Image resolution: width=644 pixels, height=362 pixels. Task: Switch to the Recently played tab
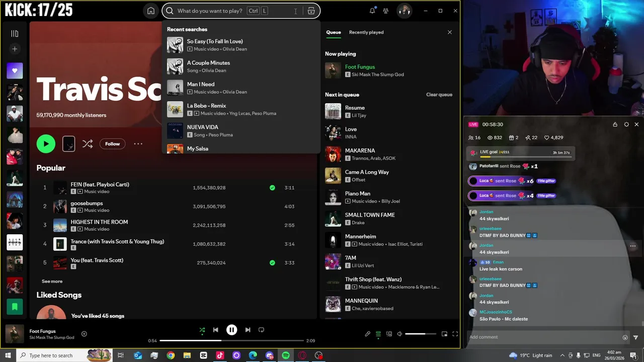coord(366,32)
